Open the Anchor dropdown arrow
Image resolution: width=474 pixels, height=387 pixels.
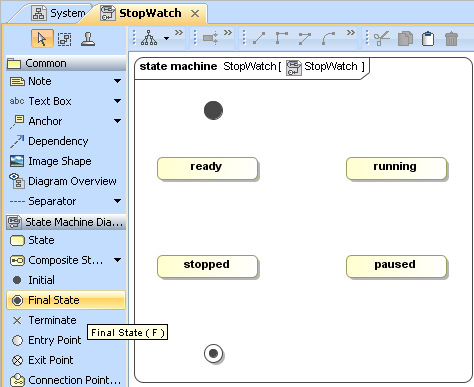pos(117,121)
